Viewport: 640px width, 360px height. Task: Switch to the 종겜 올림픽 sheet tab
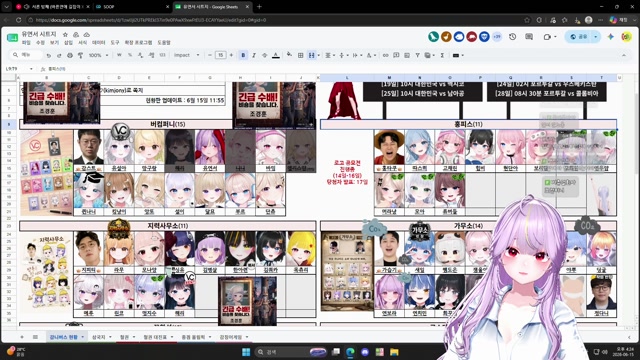coord(196,337)
